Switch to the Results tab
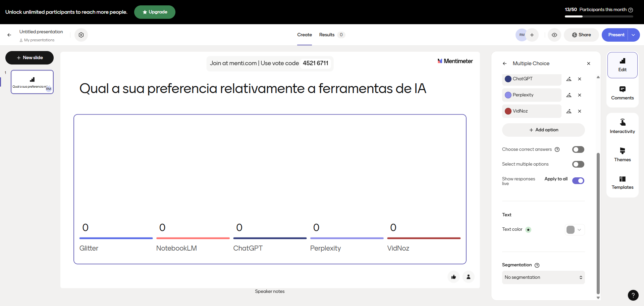This screenshot has height=306, width=644. coord(332,35)
